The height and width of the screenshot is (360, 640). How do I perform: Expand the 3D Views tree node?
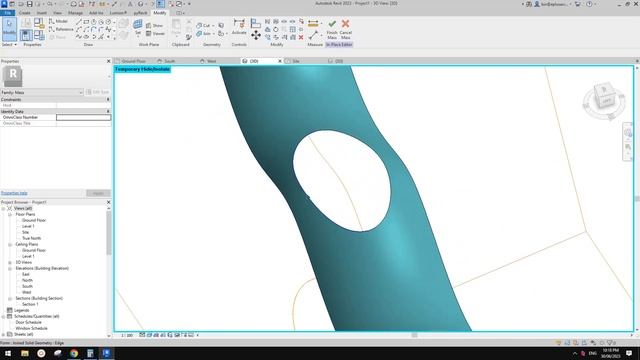10,262
